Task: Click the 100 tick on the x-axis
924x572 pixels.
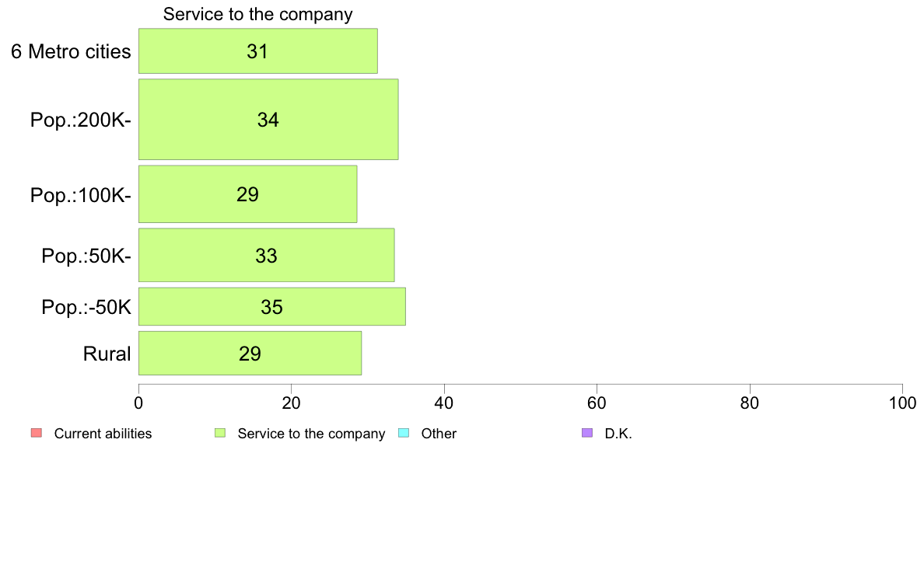Action: tap(902, 403)
